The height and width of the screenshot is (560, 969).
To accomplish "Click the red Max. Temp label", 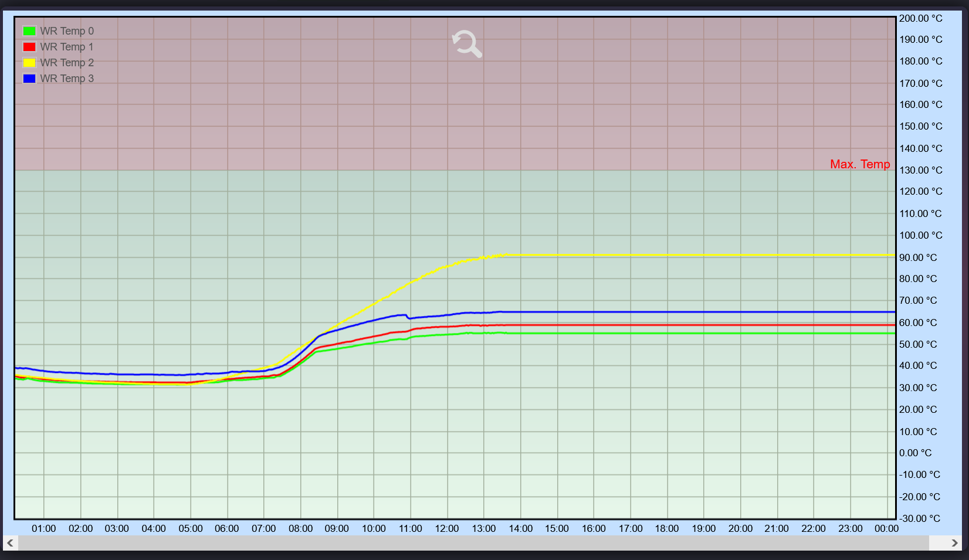I will (860, 164).
